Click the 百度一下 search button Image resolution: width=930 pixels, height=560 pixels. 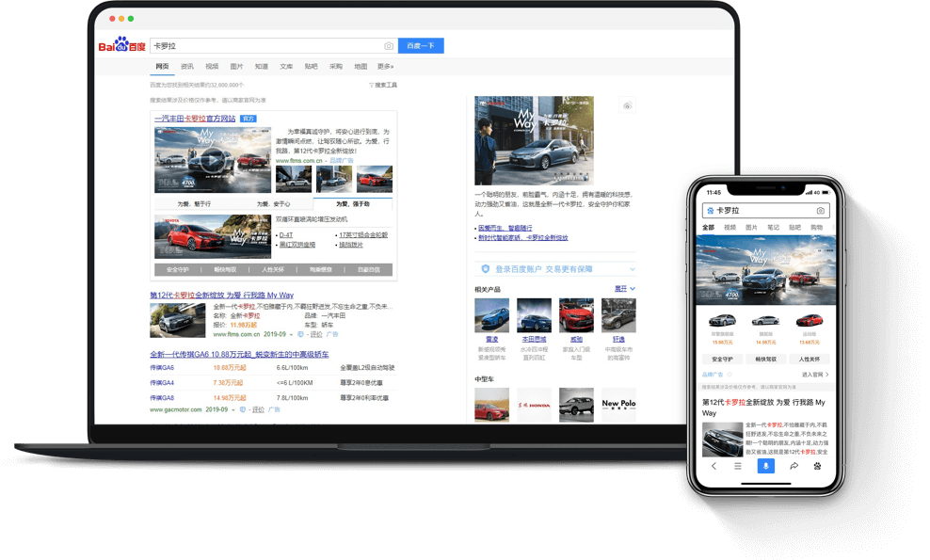point(421,46)
